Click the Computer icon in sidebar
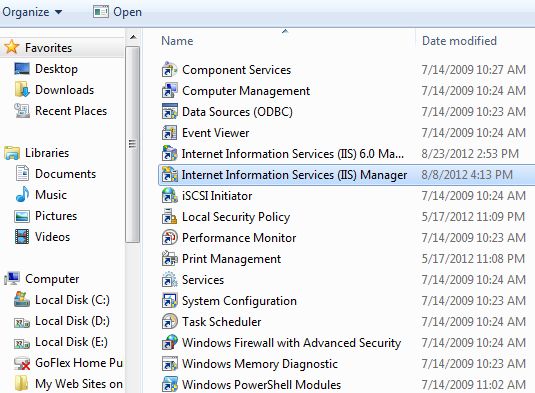Image resolution: width=535 pixels, height=393 pixels. [12, 279]
